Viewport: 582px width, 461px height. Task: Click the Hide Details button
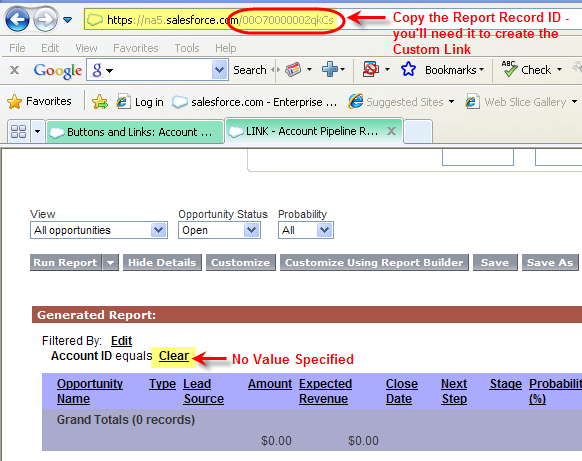[162, 262]
